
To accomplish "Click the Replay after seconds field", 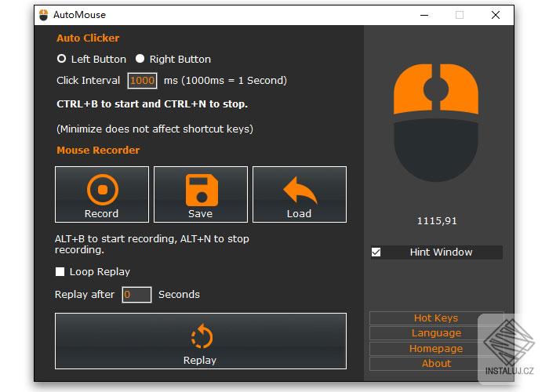I will 136,295.
